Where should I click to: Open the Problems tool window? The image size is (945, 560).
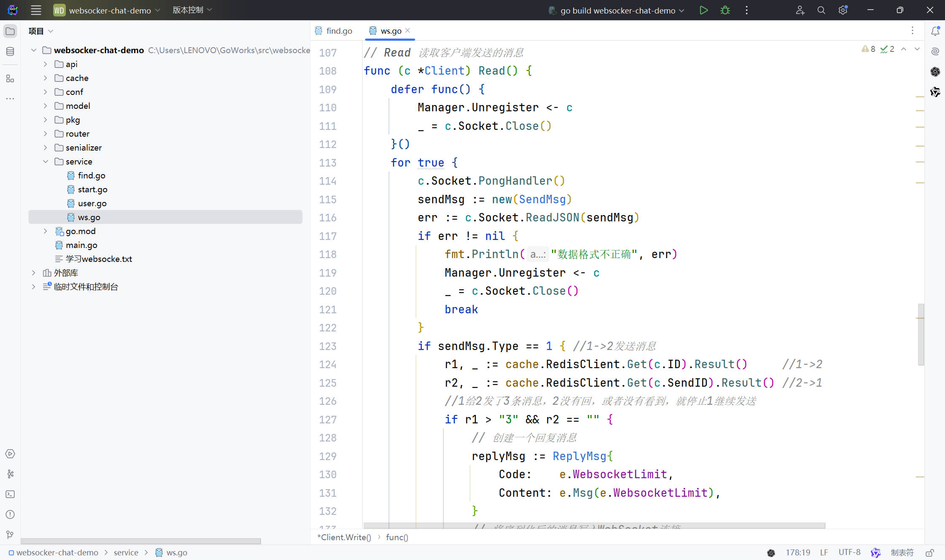pos(10,514)
